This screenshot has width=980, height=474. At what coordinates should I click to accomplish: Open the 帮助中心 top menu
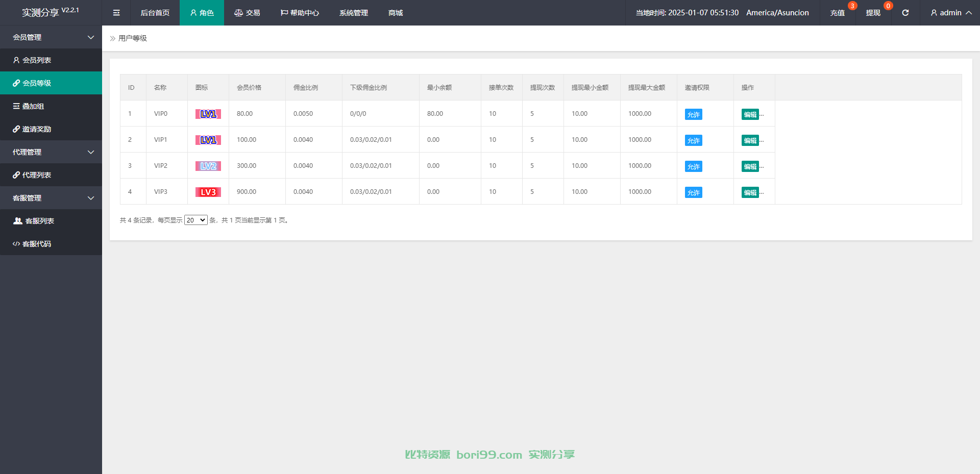[x=300, y=13]
